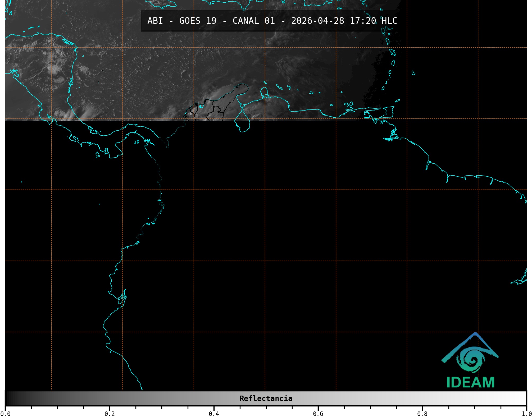Click the 0.6 tick label under colorbar
Image resolution: width=532 pixels, height=417 pixels.
(x=318, y=414)
